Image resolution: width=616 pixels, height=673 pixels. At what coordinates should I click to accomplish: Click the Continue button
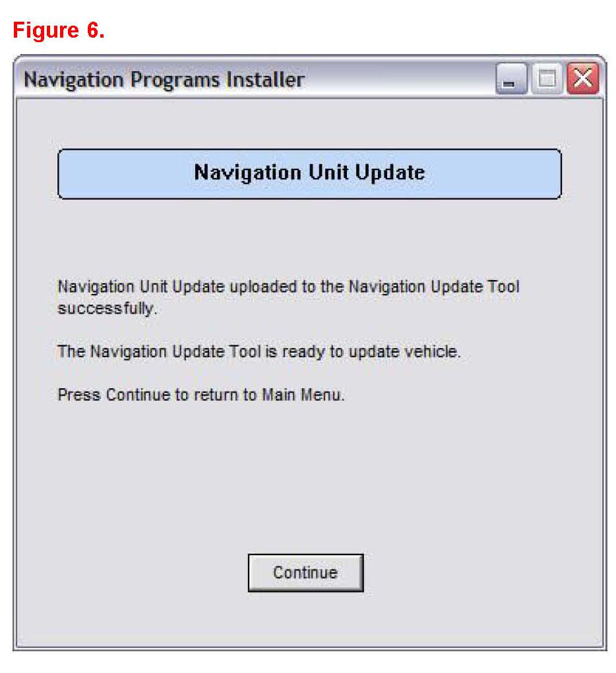(x=305, y=573)
